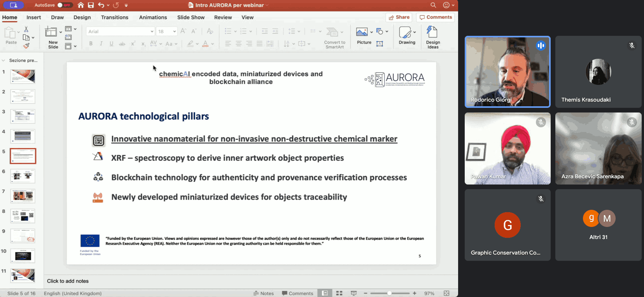The width and height of the screenshot is (644, 297).
Task: Open Design Ideas pane
Action: click(433, 37)
